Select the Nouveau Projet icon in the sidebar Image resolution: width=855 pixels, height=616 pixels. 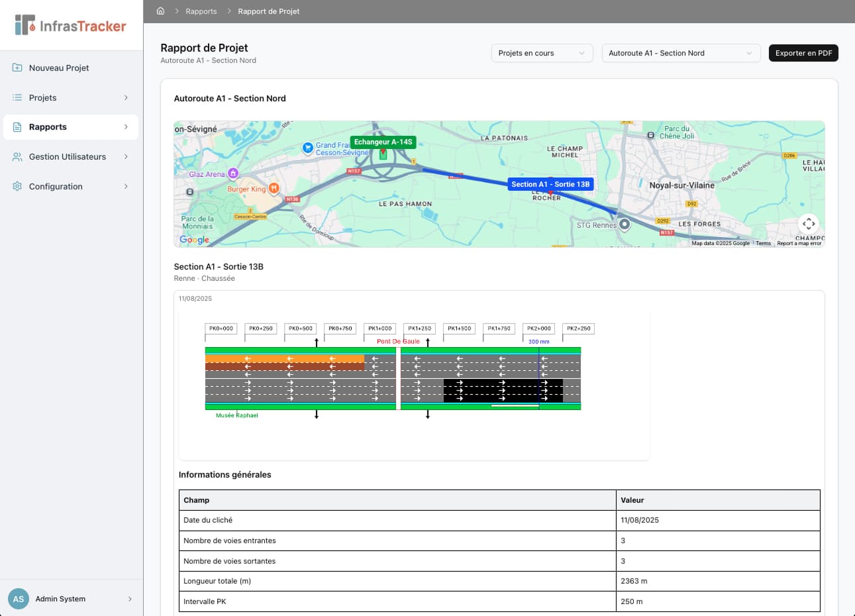16,68
